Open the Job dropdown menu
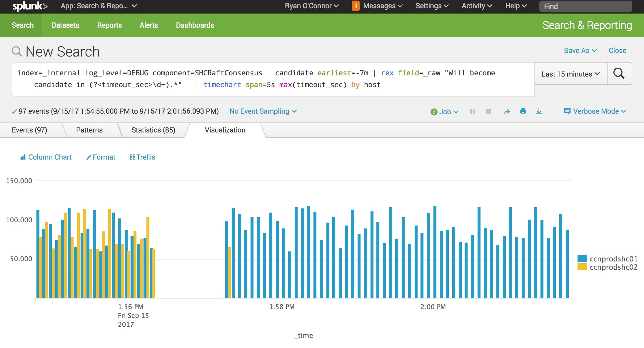 (x=444, y=112)
